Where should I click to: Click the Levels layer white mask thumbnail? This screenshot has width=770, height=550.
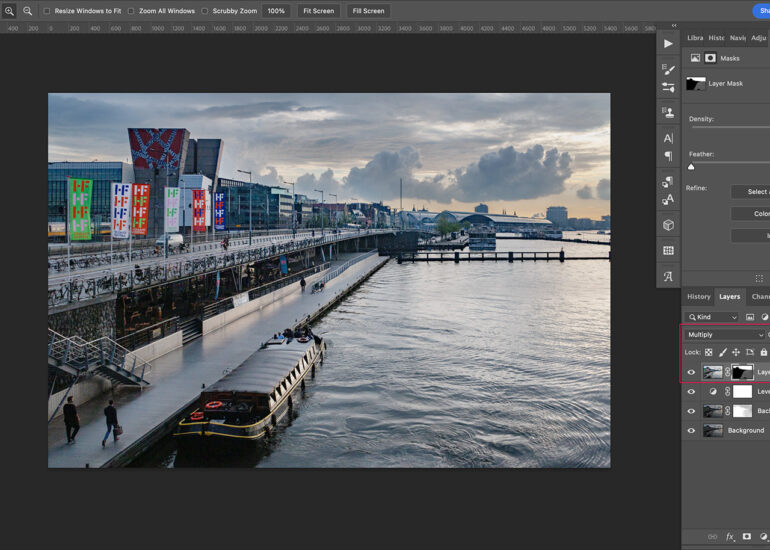tap(742, 391)
